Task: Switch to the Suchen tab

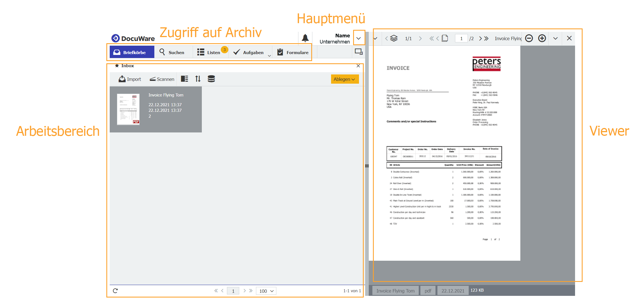Action: pyautogui.click(x=172, y=52)
